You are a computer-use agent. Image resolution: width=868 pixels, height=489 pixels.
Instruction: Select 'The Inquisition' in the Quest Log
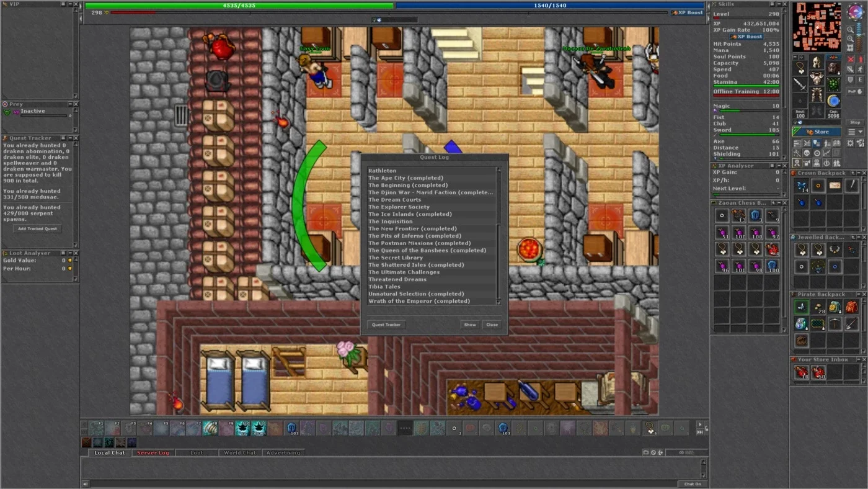(433, 222)
